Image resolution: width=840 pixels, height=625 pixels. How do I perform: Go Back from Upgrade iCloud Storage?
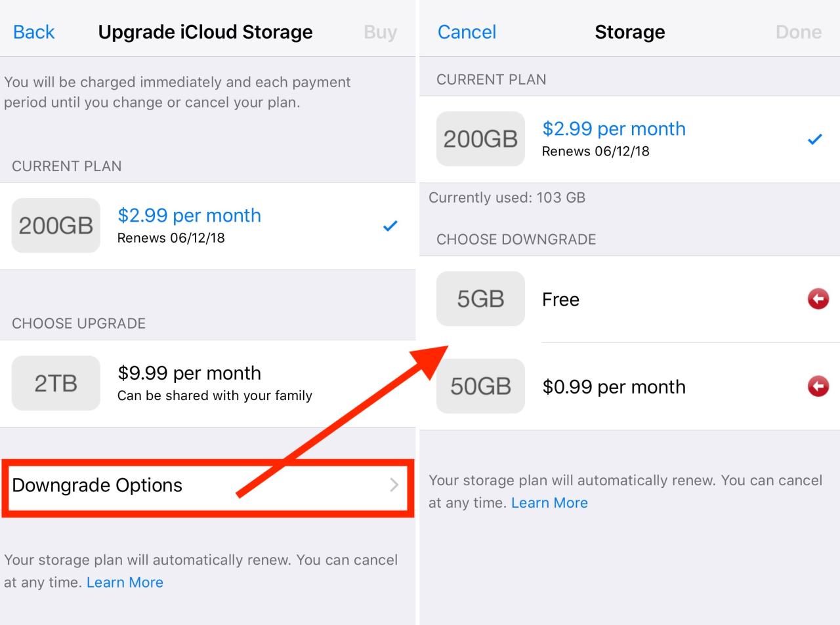click(x=33, y=31)
